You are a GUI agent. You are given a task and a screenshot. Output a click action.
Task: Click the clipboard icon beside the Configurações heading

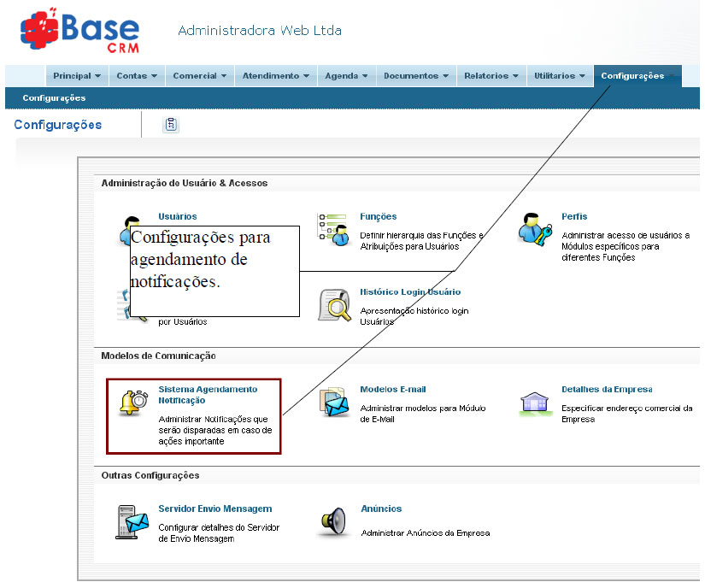[170, 124]
